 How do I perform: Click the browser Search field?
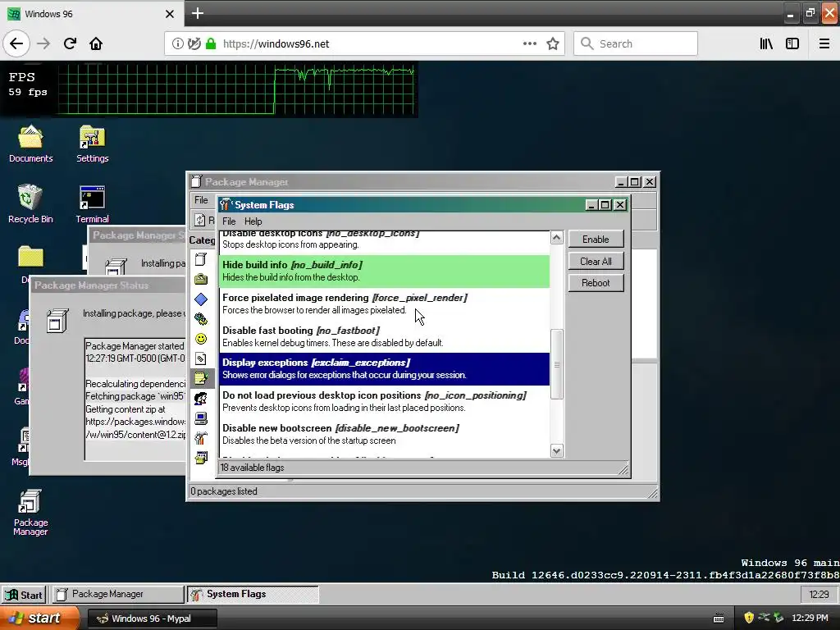[636, 44]
